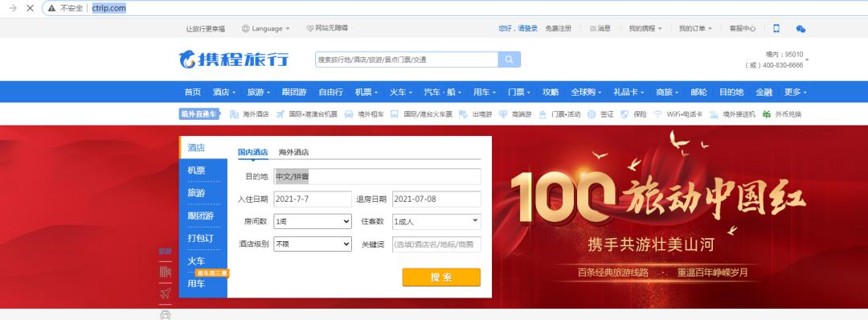Open the Language dropdown

(x=266, y=28)
